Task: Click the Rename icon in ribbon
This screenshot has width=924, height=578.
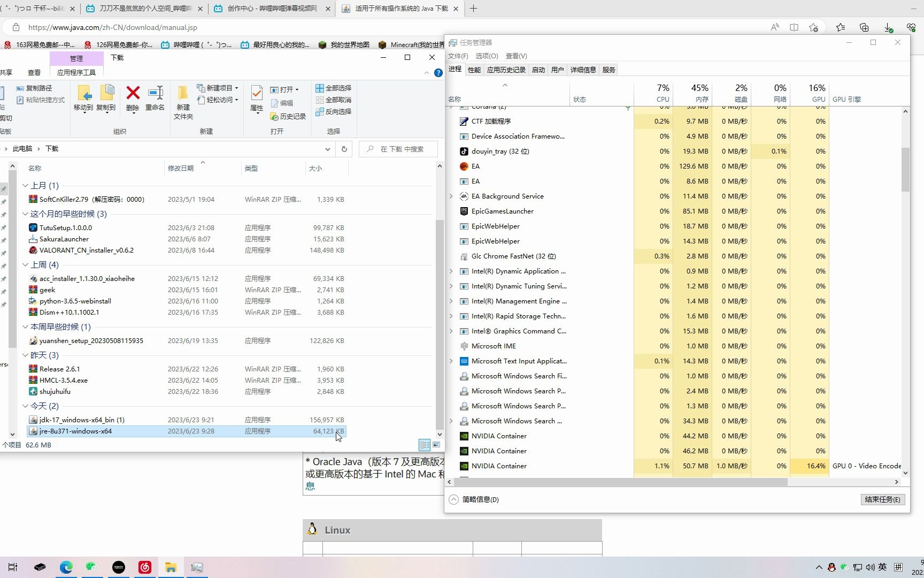Action: pyautogui.click(x=155, y=98)
